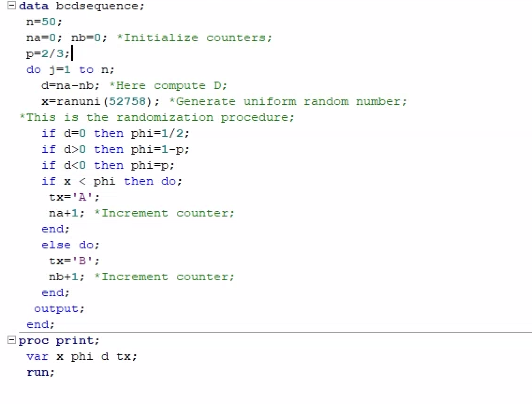This screenshot has width=532, height=404.
Task: Place cursor on the n=50 line
Action: click(43, 22)
